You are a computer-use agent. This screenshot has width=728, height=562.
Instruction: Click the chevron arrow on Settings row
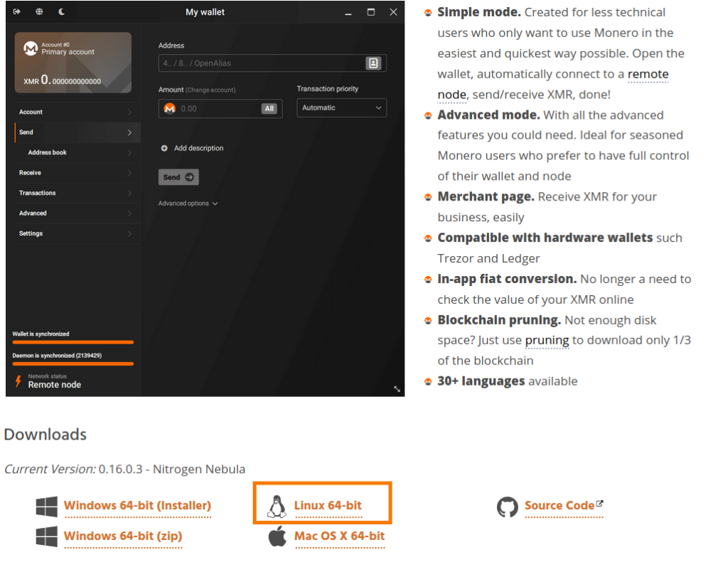[x=129, y=233]
